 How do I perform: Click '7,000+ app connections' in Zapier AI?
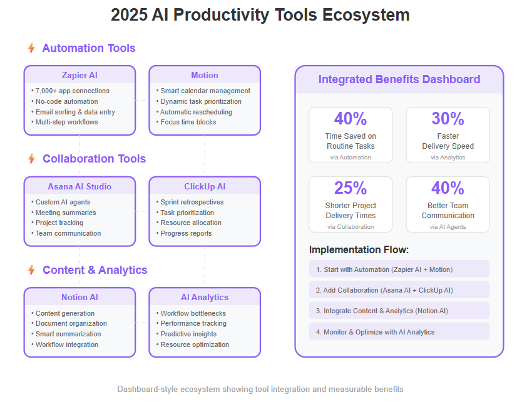click(72, 91)
